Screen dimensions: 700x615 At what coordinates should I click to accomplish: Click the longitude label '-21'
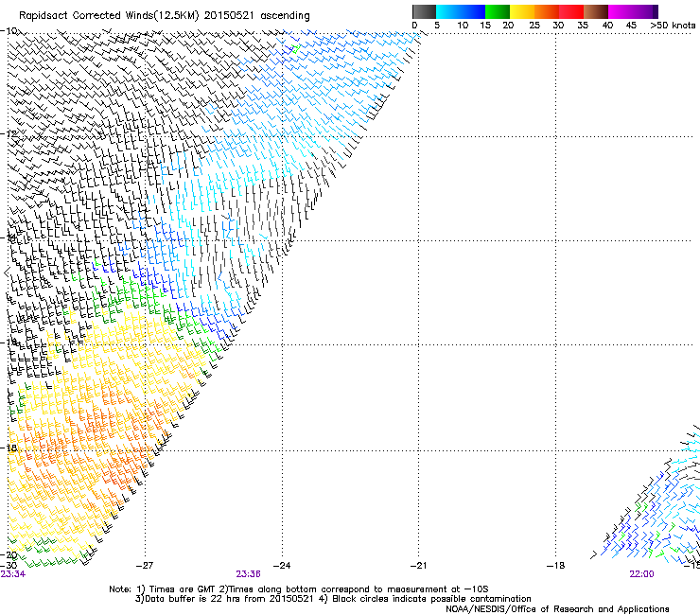tap(418, 566)
